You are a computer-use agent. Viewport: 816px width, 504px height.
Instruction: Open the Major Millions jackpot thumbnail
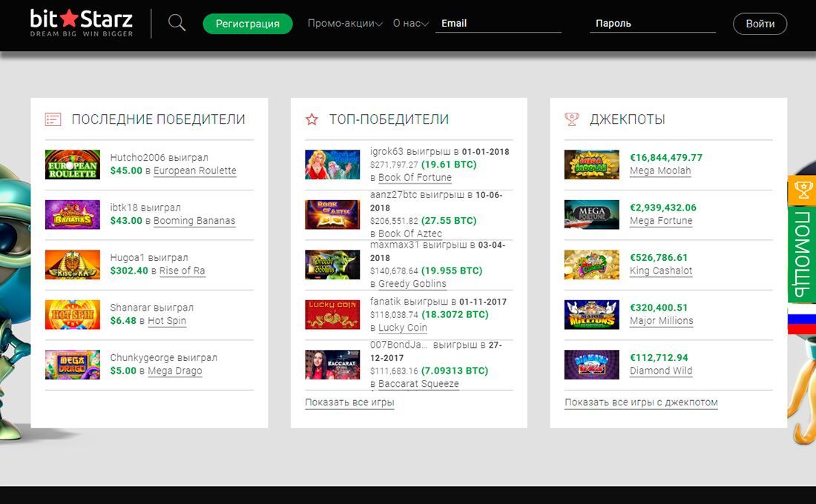click(592, 314)
